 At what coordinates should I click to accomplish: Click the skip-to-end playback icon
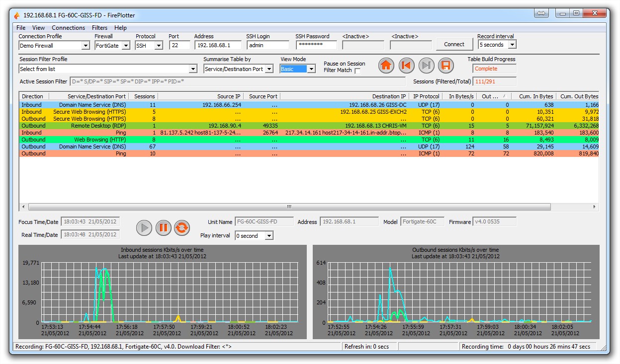point(426,66)
